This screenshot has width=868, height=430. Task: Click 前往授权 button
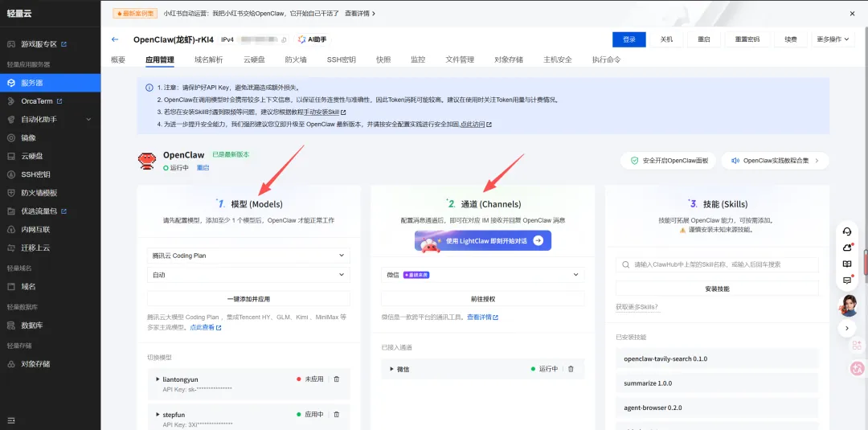coord(483,299)
